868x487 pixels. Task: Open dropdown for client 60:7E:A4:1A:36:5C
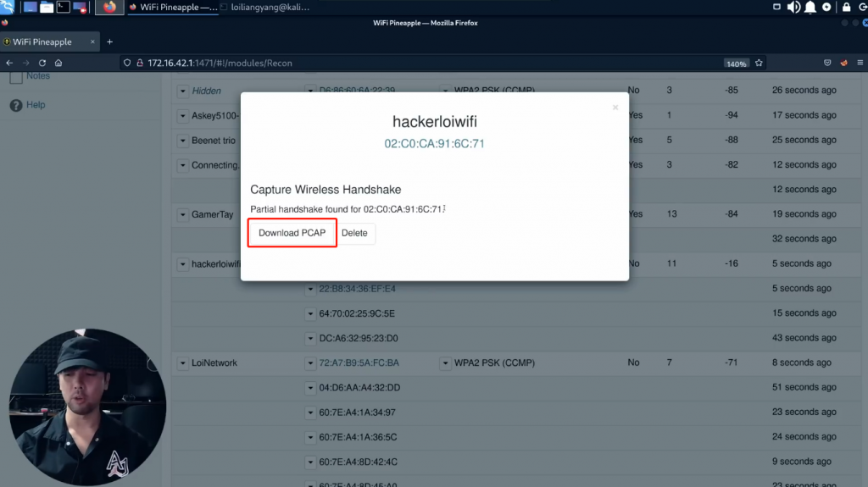click(310, 437)
